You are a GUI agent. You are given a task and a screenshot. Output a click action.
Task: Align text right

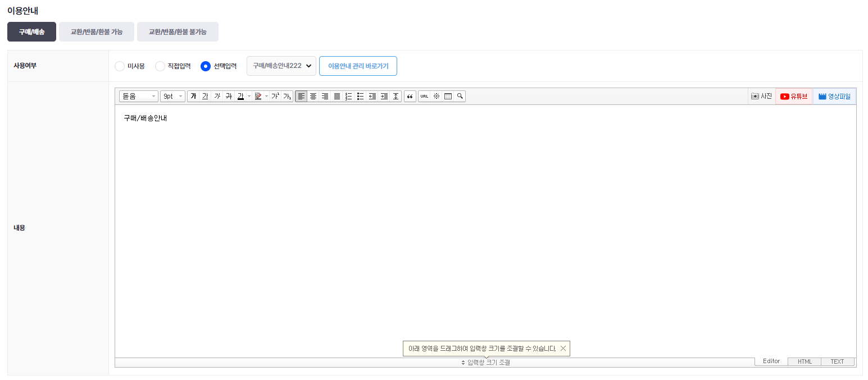pyautogui.click(x=325, y=96)
